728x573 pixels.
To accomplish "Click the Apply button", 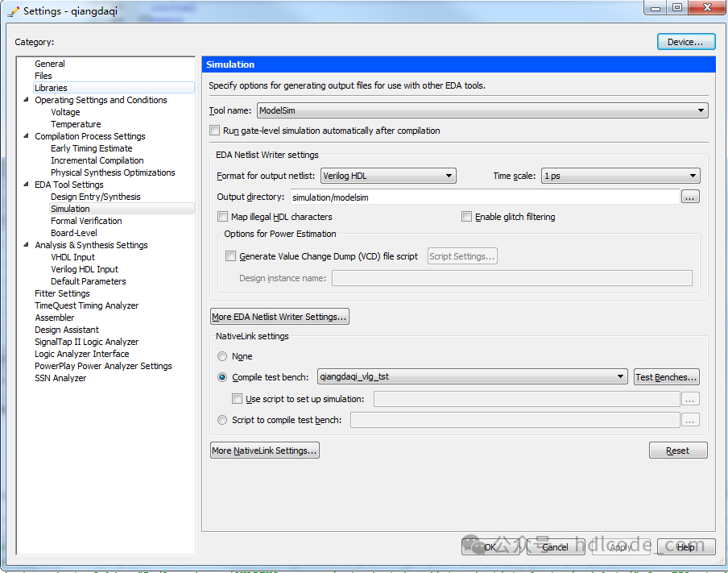I will [620, 547].
